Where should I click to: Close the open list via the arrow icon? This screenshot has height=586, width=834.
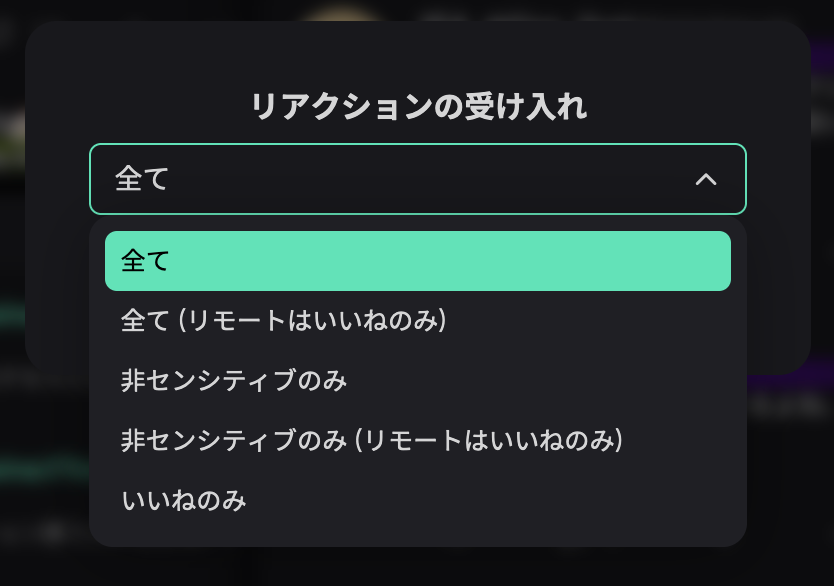pyautogui.click(x=706, y=179)
